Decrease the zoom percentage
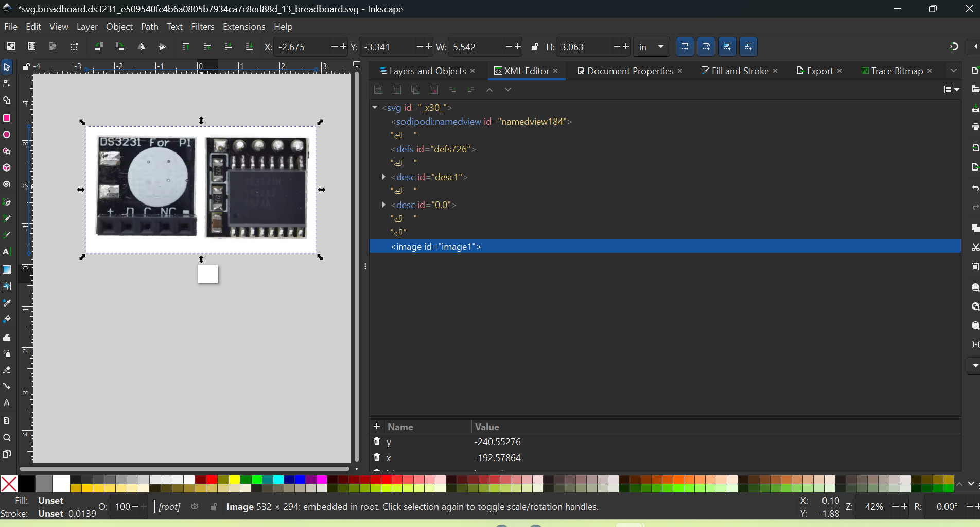 point(896,507)
